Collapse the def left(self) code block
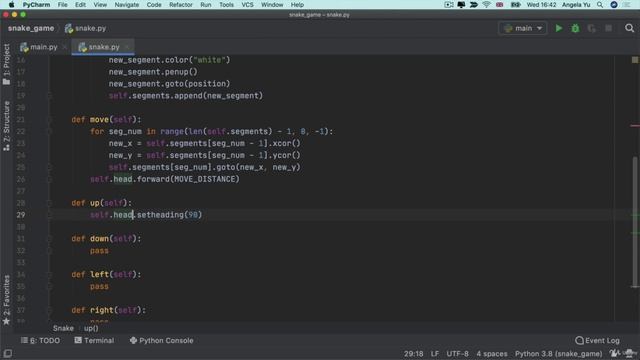 (49, 274)
